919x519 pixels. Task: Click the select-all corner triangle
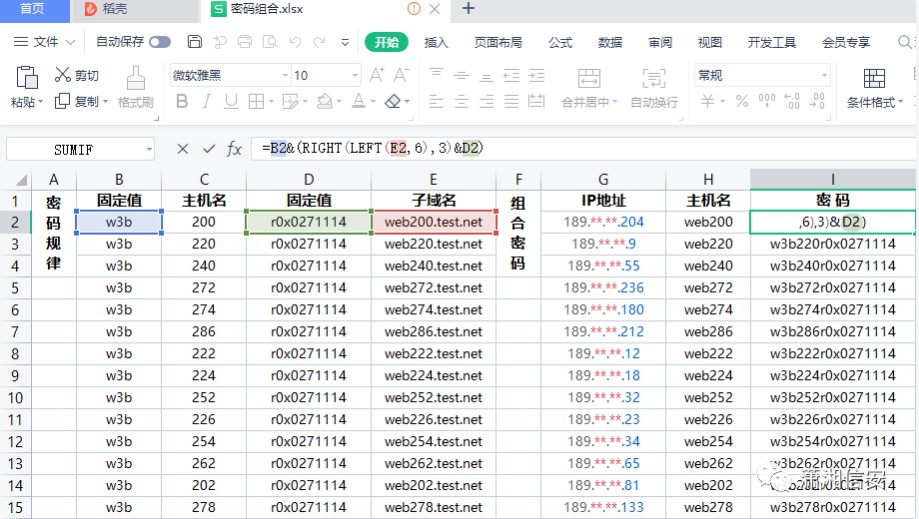coord(21,180)
